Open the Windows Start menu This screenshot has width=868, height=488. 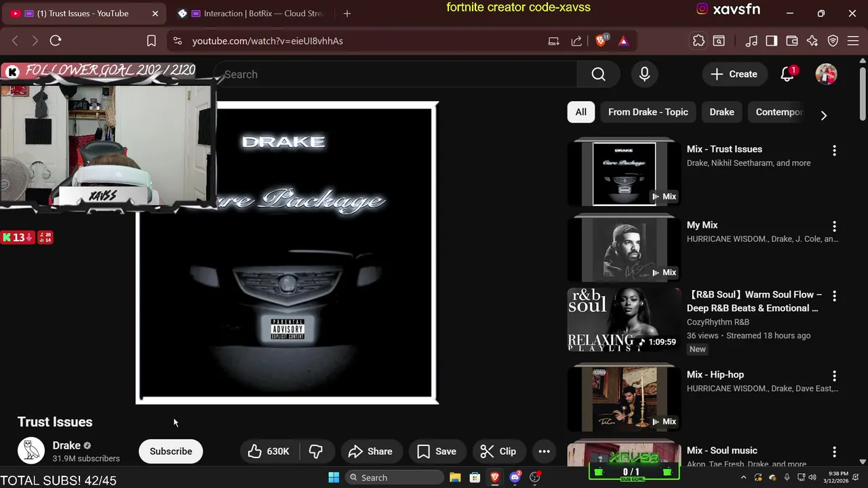click(x=334, y=478)
